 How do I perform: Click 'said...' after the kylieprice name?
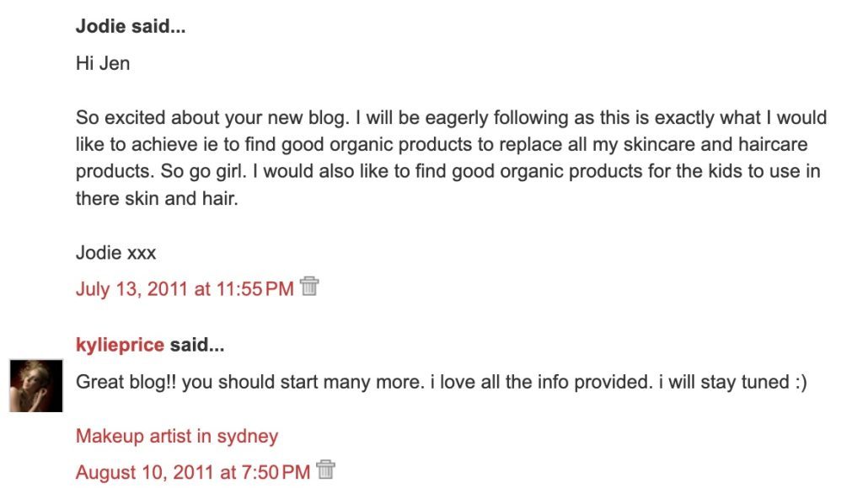(197, 346)
